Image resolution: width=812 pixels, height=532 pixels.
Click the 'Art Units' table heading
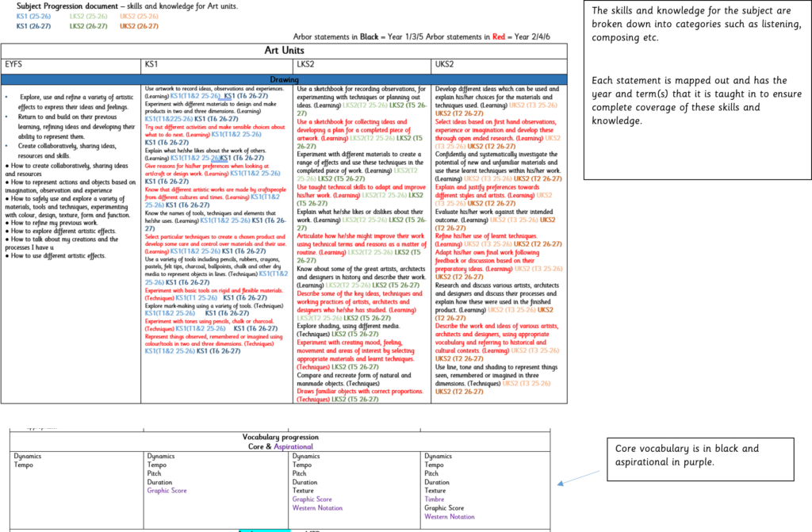(284, 50)
